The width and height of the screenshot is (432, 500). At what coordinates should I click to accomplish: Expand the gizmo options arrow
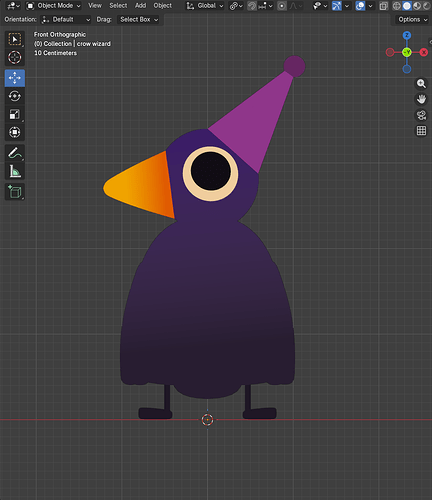point(347,6)
